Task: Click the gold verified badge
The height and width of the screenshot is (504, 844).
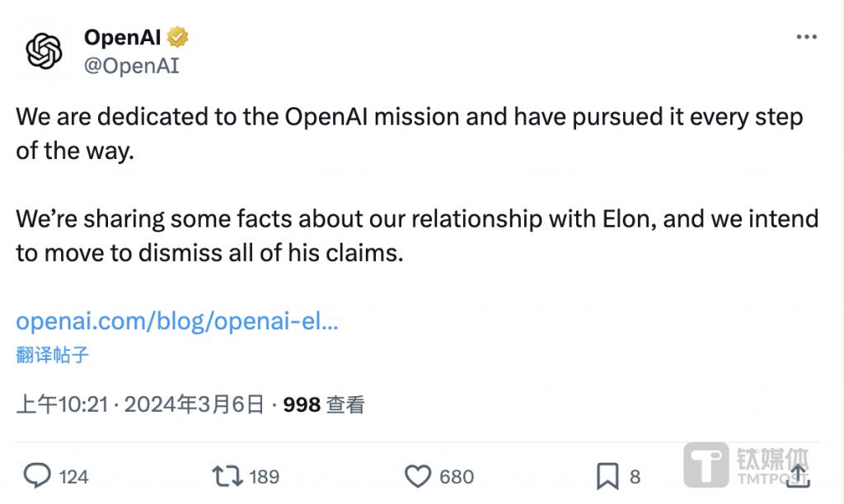Action: click(x=178, y=37)
